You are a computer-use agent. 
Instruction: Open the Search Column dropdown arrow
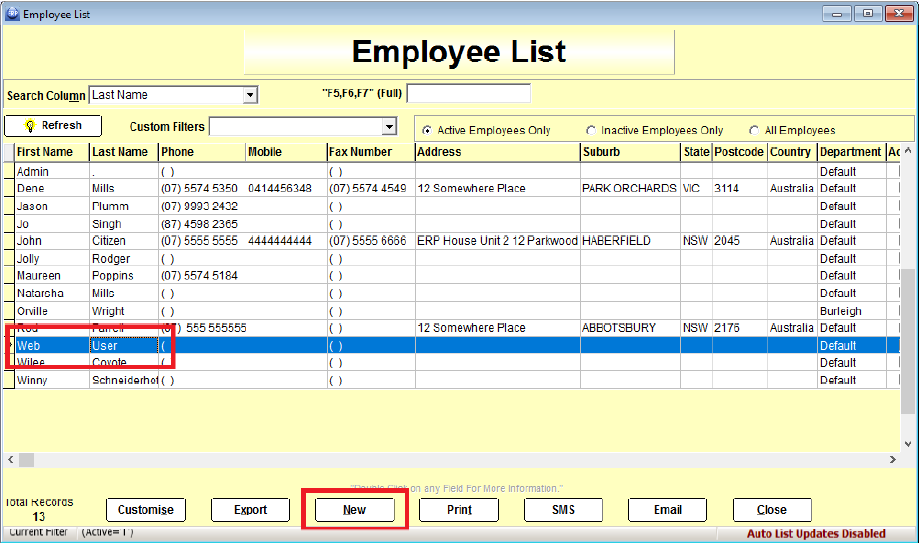(x=250, y=95)
